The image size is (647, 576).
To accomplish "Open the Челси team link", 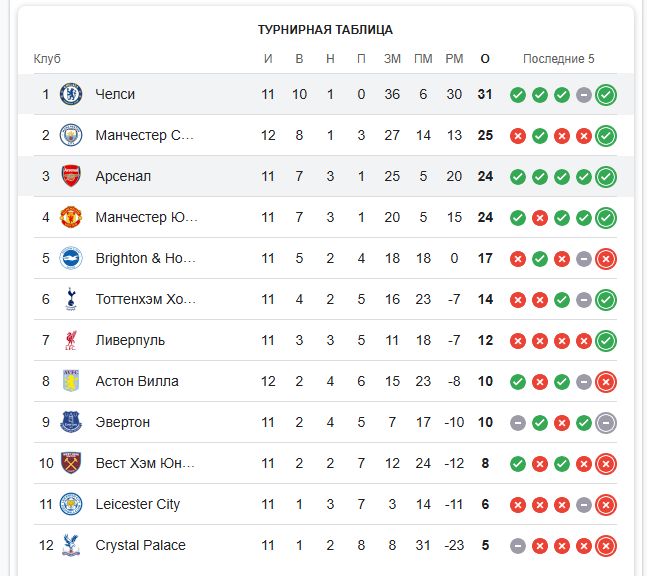I will (x=115, y=95).
